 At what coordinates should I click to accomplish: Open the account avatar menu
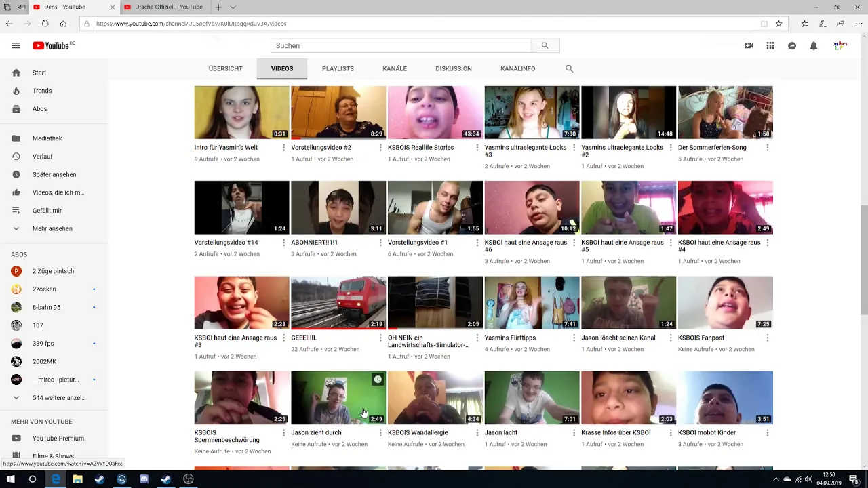840,45
